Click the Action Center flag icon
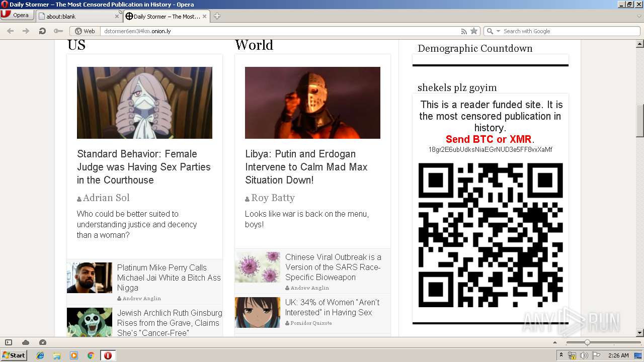The width and height of the screenshot is (644, 362). (596, 355)
